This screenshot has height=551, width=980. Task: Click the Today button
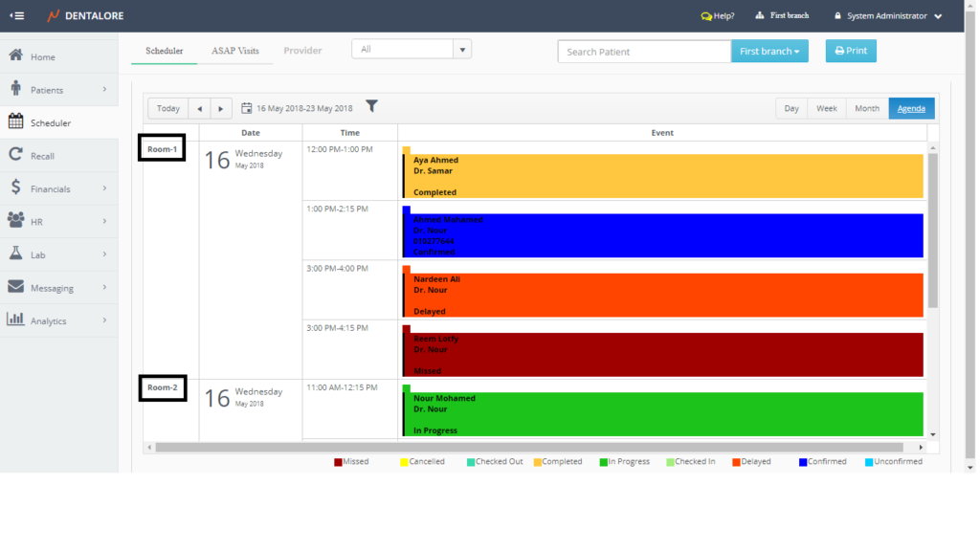click(167, 109)
